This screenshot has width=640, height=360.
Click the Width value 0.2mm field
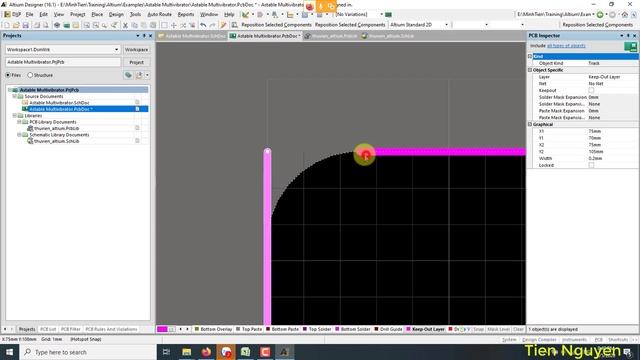pos(612,158)
